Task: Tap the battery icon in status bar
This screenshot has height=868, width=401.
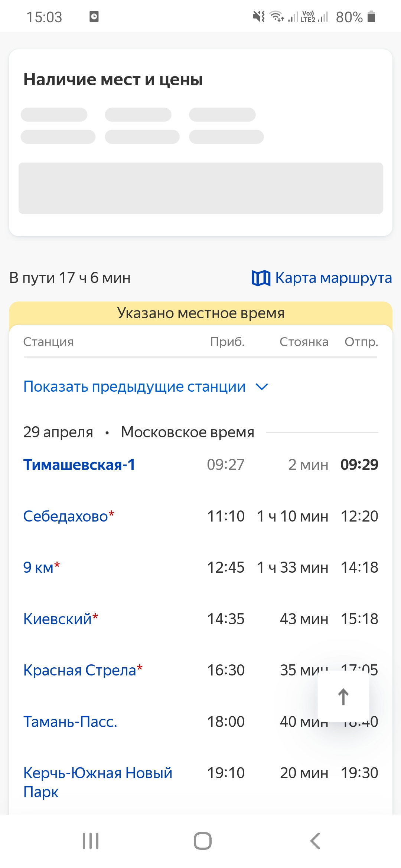Action: point(371,17)
